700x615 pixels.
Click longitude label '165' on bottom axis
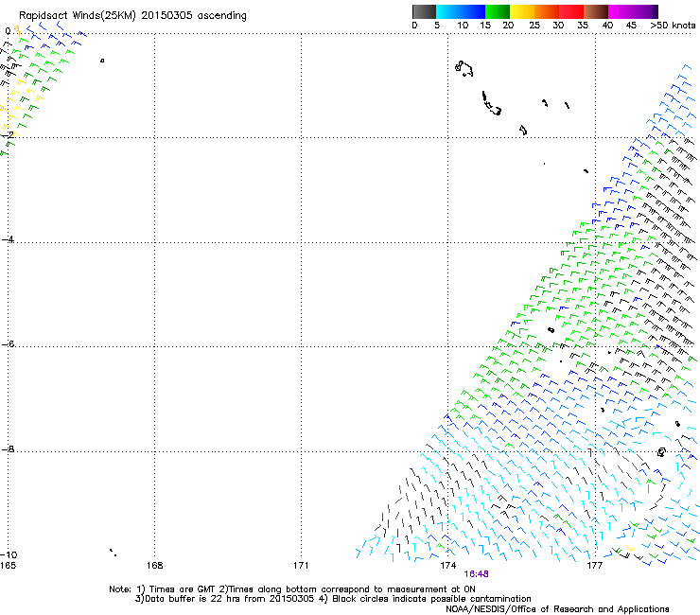coord(8,566)
